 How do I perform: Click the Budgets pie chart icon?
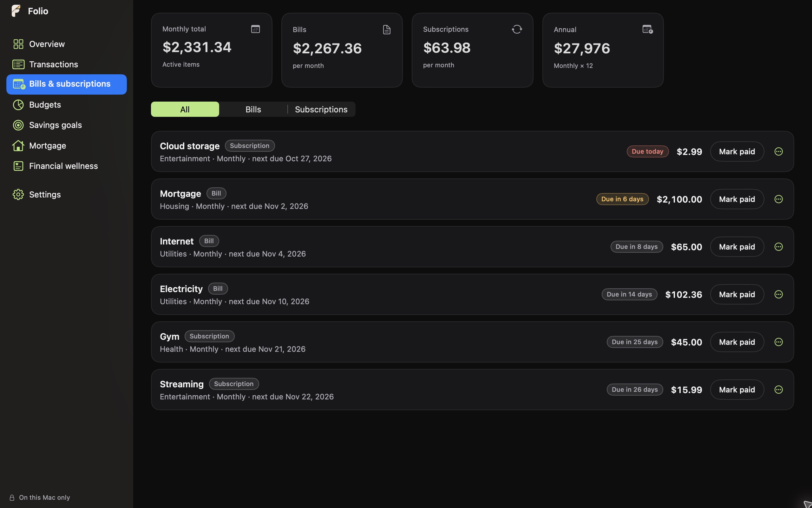[18, 105]
